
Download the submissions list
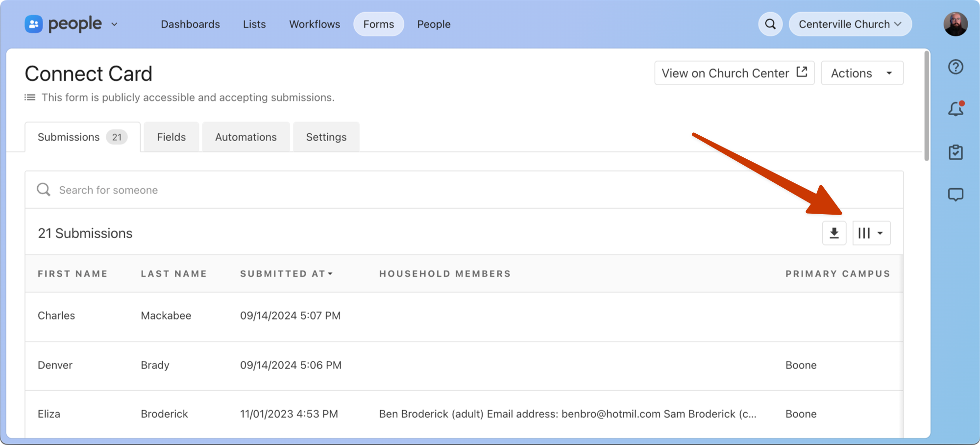(833, 233)
